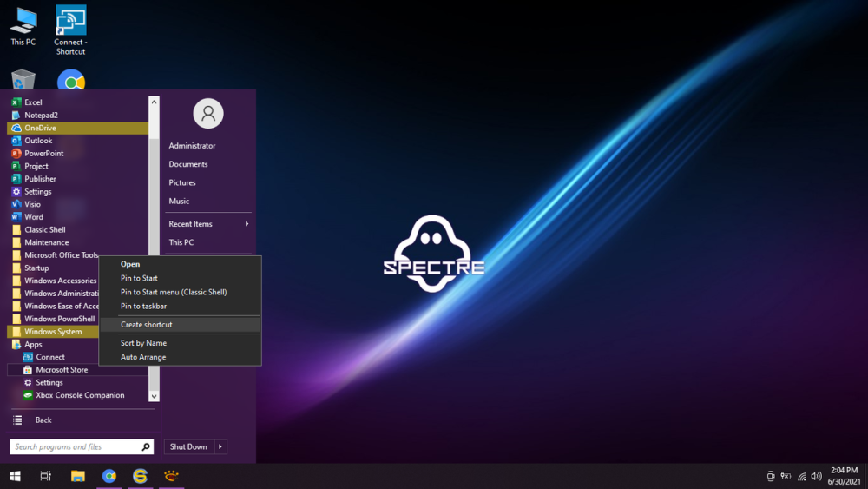Launch PowerPoint from the start menu
The height and width of the screenshot is (489, 868).
tap(77, 154)
